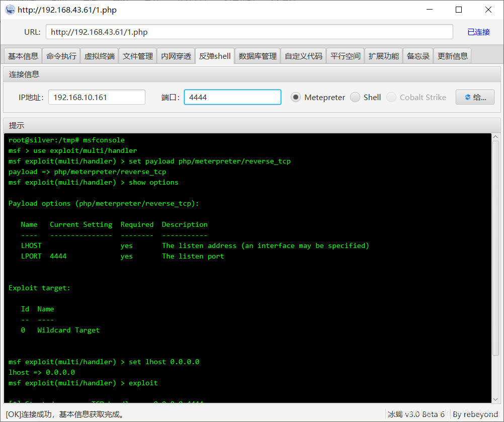The width and height of the screenshot is (504, 422).
Task: Click the scrollbar up arrow of hint panel
Action: pos(495,137)
